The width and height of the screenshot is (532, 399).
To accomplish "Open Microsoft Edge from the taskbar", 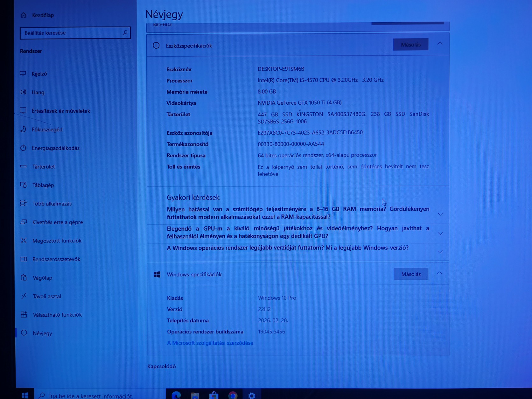I will point(176,395).
